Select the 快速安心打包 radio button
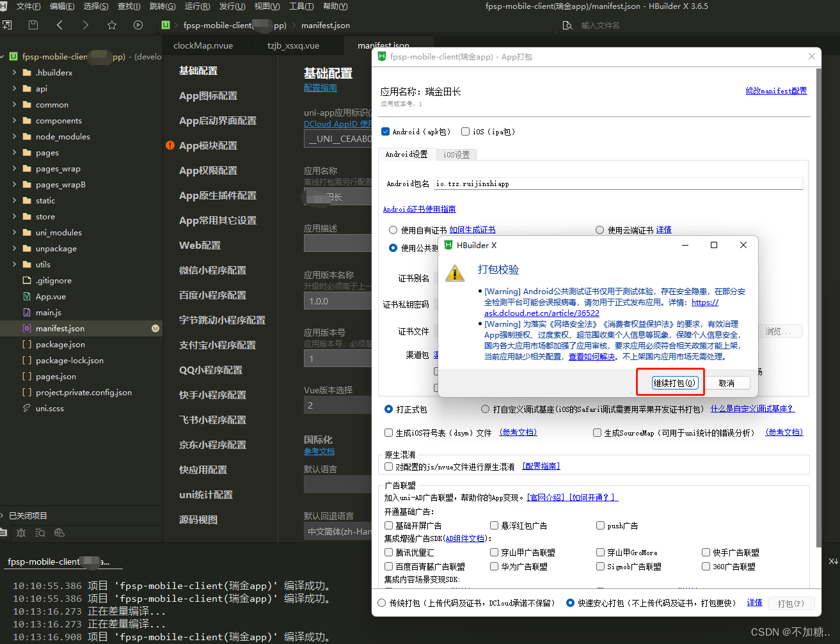 [570, 602]
